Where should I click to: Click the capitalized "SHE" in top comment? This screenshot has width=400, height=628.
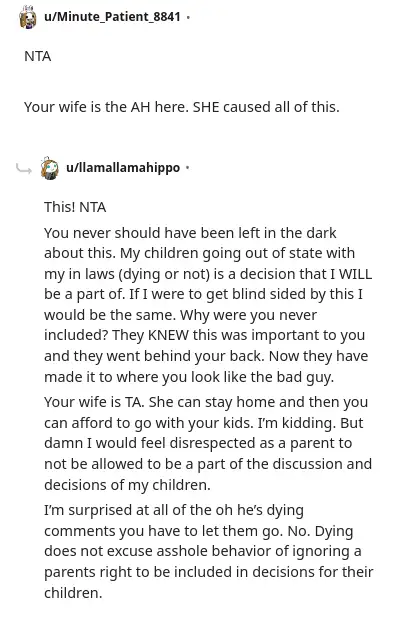(206, 107)
